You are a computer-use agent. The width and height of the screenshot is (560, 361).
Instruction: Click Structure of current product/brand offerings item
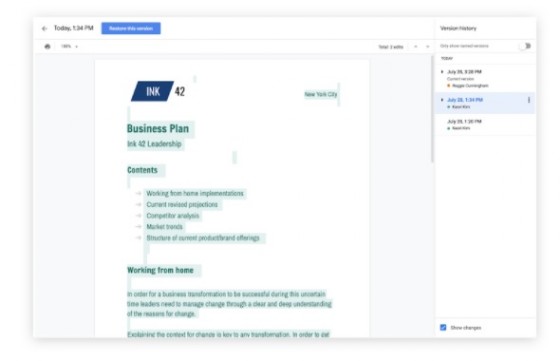(x=203, y=238)
